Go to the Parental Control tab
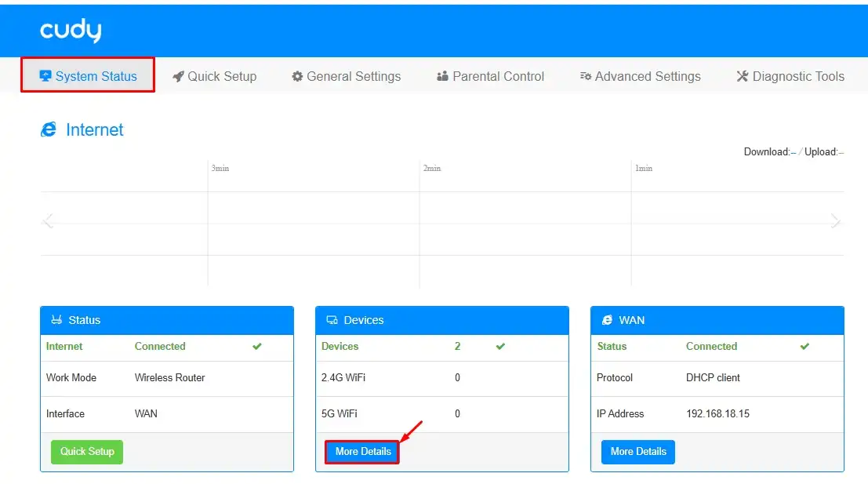The height and width of the screenshot is (484, 868). (491, 76)
